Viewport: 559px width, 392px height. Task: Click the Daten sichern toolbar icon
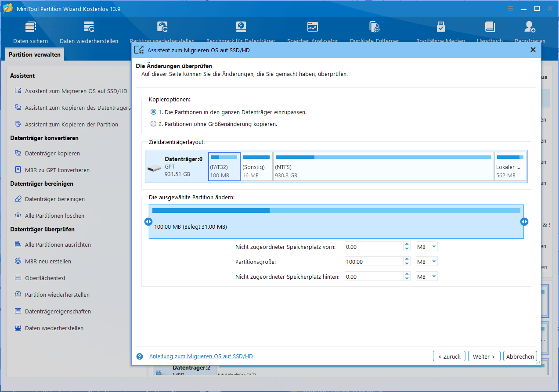(x=30, y=27)
